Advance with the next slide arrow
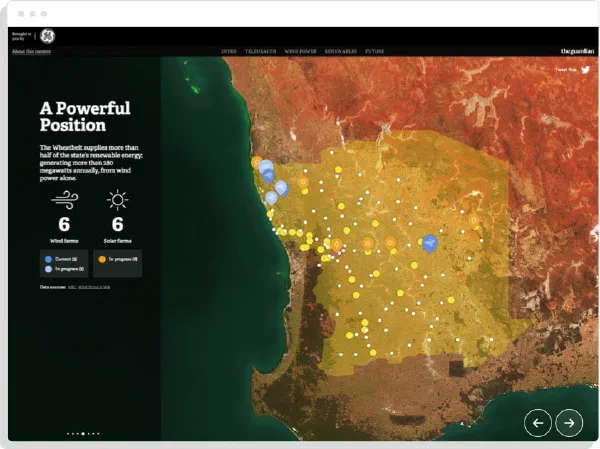Image resolution: width=600 pixels, height=449 pixels. [x=569, y=423]
